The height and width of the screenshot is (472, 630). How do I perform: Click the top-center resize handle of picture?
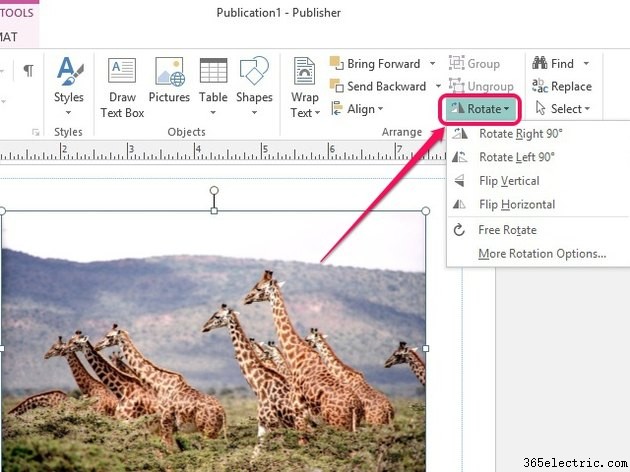[x=214, y=211]
